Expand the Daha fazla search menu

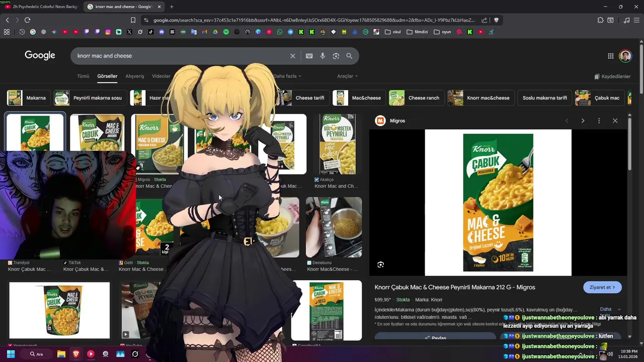coord(287,76)
